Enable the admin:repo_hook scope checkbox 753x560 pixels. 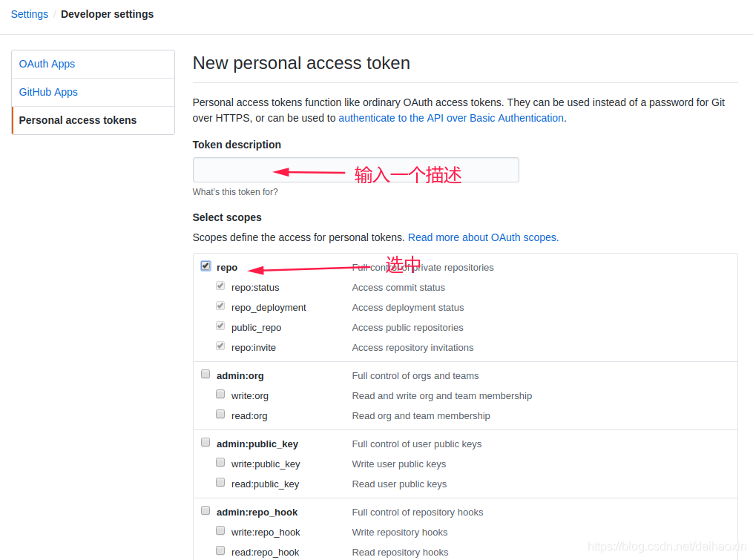[205, 511]
